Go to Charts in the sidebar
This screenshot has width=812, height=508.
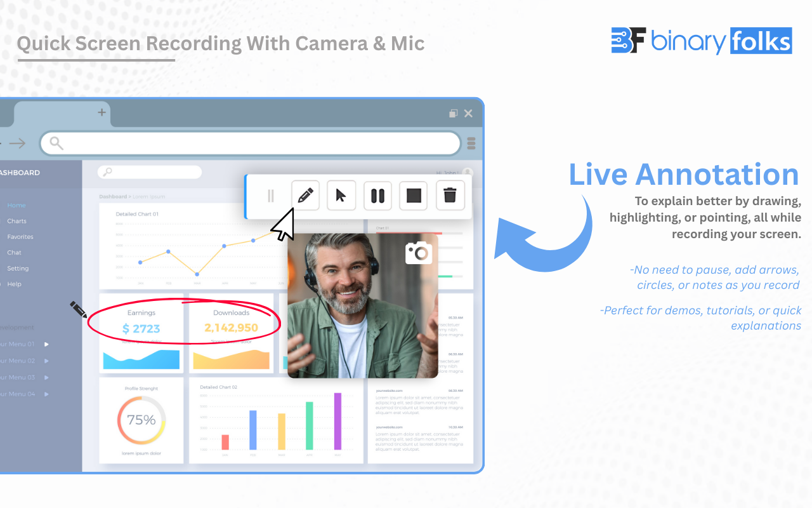point(17,221)
